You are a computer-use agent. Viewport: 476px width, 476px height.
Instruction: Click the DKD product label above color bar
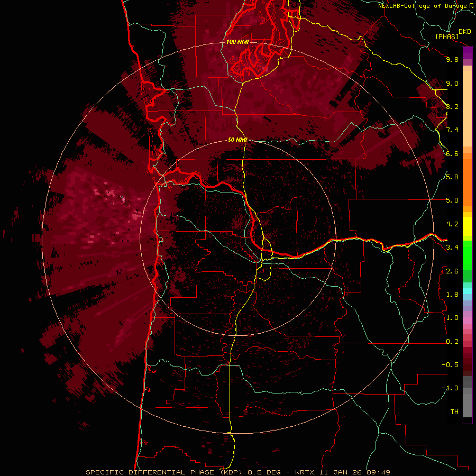pyautogui.click(x=465, y=32)
